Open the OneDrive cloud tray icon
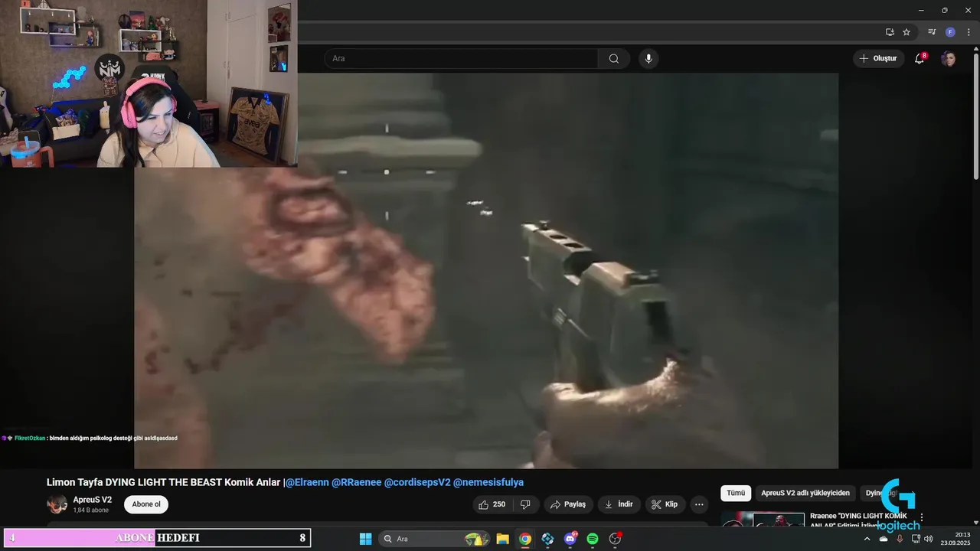980x551 pixels. [884, 539]
